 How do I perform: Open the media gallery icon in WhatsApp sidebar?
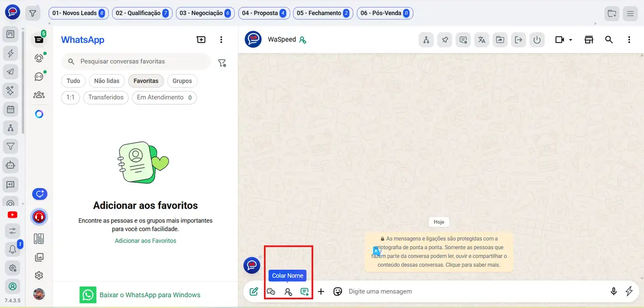click(x=39, y=257)
